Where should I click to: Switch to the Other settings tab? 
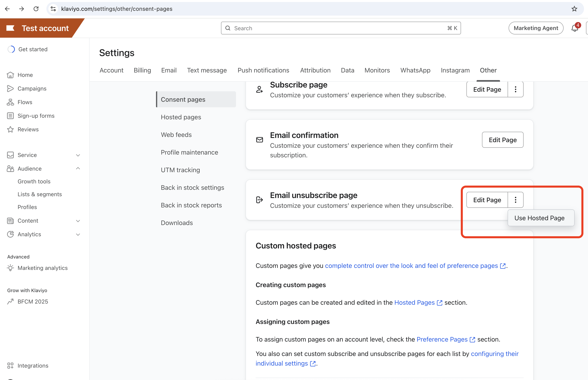488,70
